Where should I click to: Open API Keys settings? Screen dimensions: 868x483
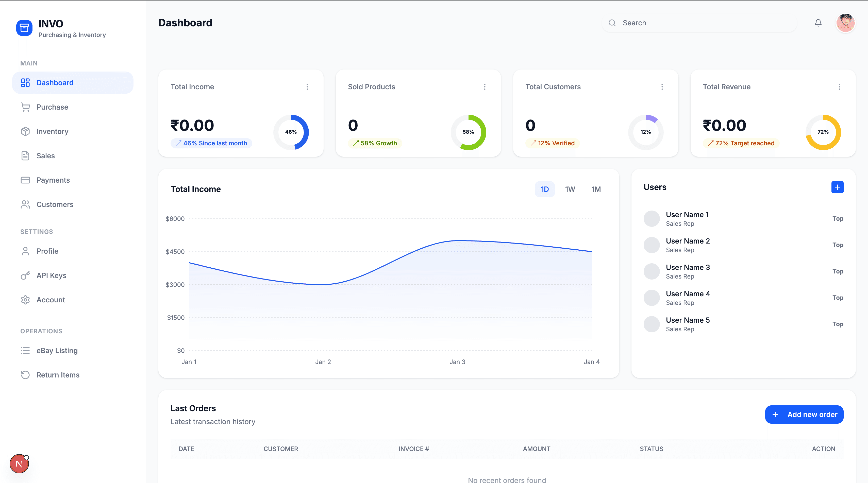pyautogui.click(x=73, y=275)
